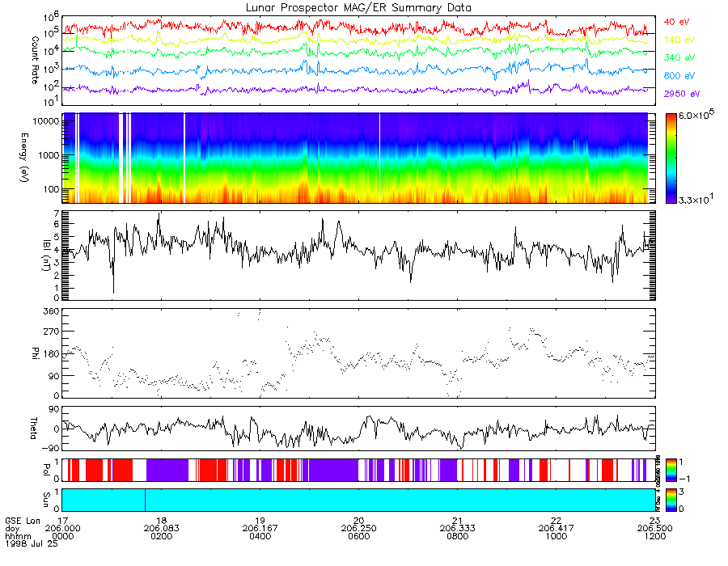The width and height of the screenshot is (728, 566).
Task: Click the Phi axis label
Action: coord(36,353)
